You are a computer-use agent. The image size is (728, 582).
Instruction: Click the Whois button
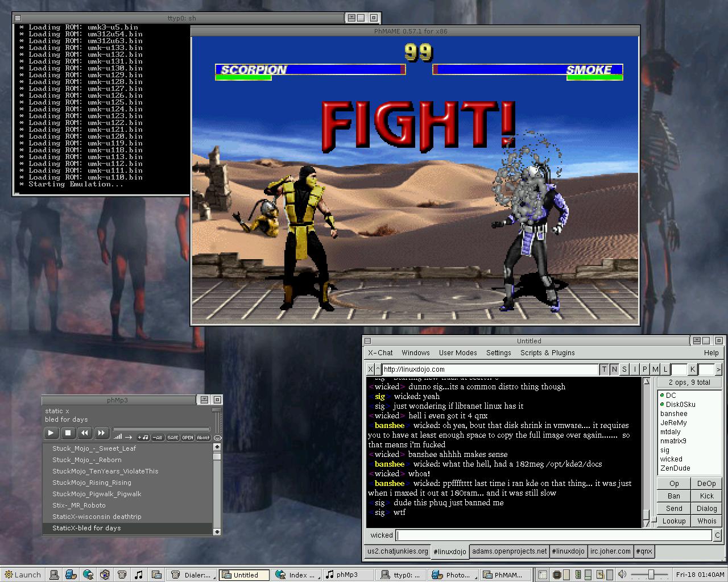tap(707, 521)
